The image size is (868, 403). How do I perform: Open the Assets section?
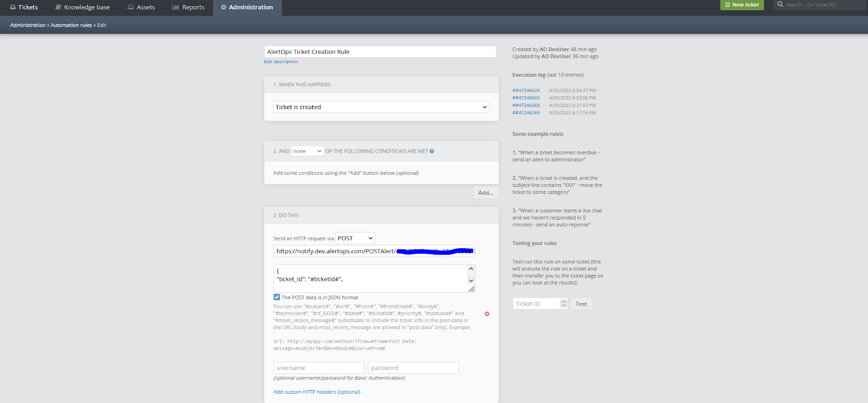click(x=141, y=7)
